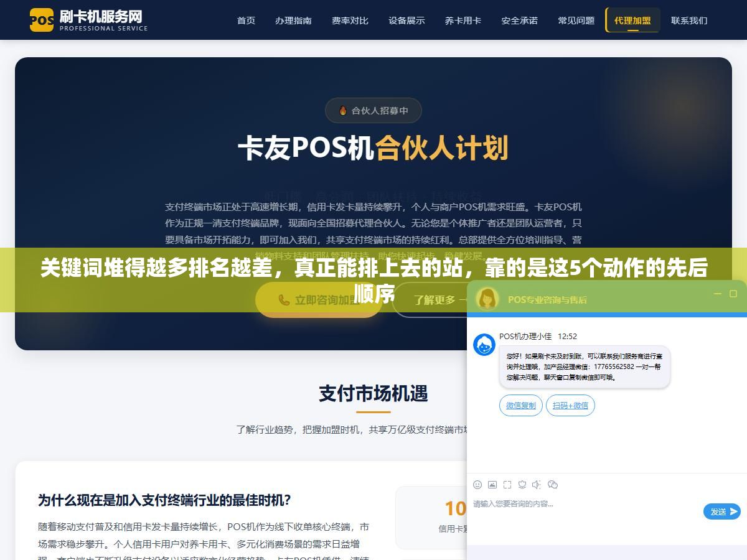747x560 pixels.
Task: Open 费率对比 navigation item
Action: tap(350, 21)
